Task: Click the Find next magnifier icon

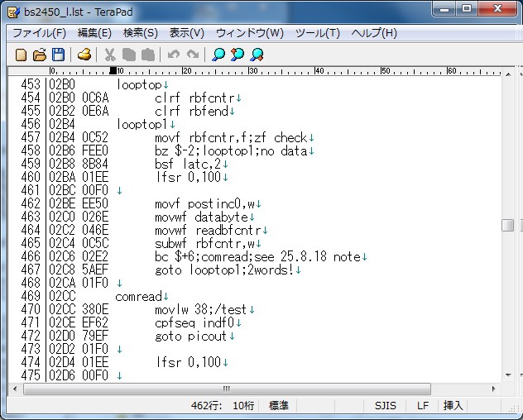Action: (x=257, y=55)
